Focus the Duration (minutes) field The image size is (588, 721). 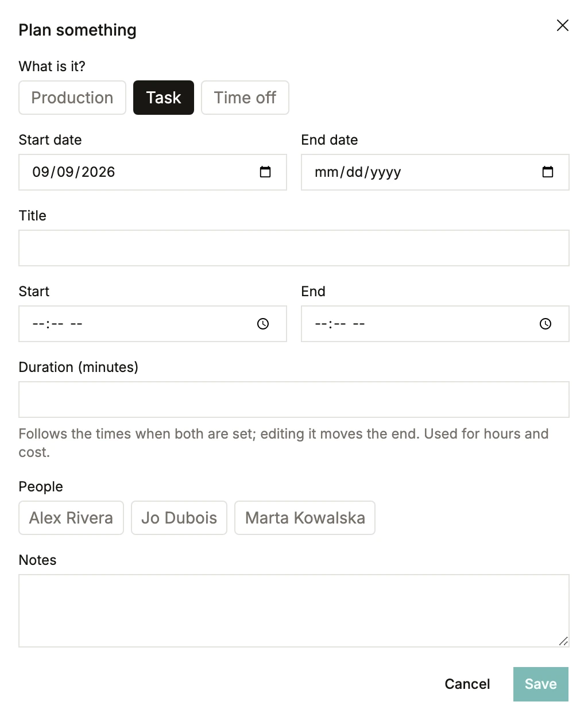pyautogui.click(x=294, y=400)
